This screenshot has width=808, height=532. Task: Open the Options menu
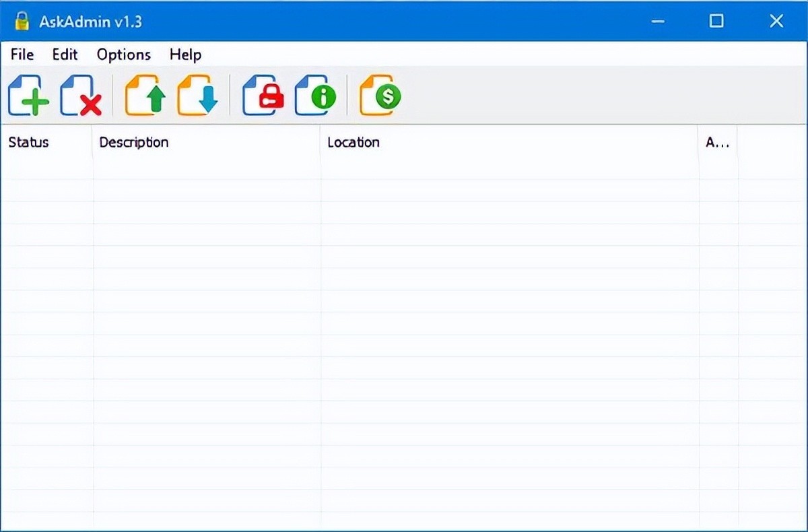point(124,55)
